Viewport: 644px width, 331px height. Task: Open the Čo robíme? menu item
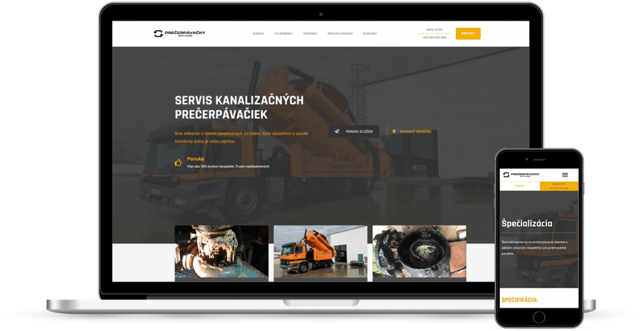point(283,33)
